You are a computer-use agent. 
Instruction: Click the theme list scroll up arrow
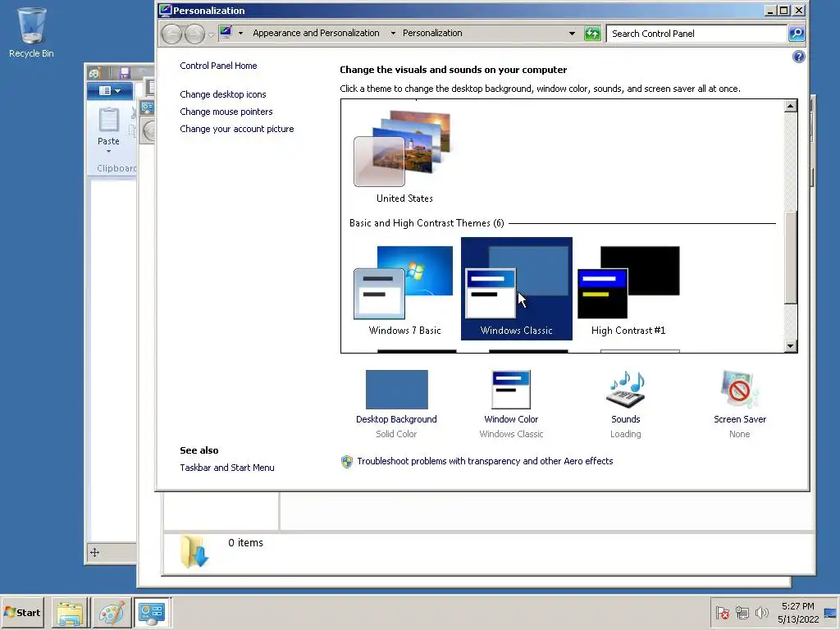click(791, 106)
